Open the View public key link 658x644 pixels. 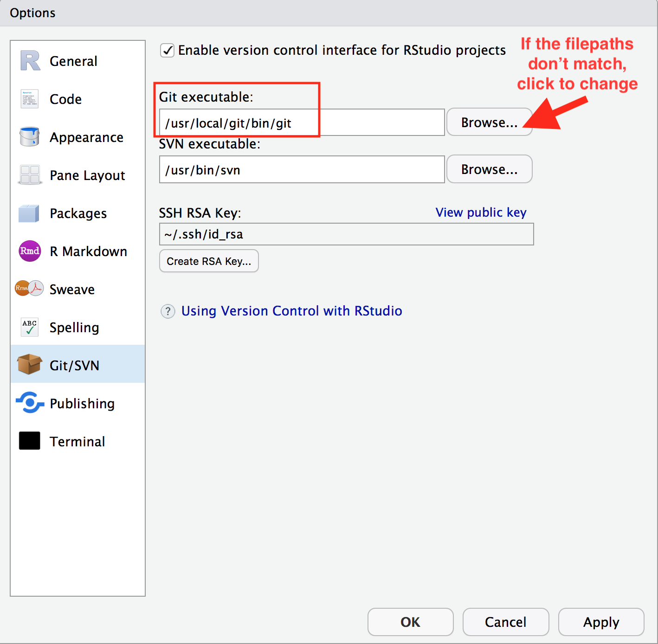coord(481,213)
